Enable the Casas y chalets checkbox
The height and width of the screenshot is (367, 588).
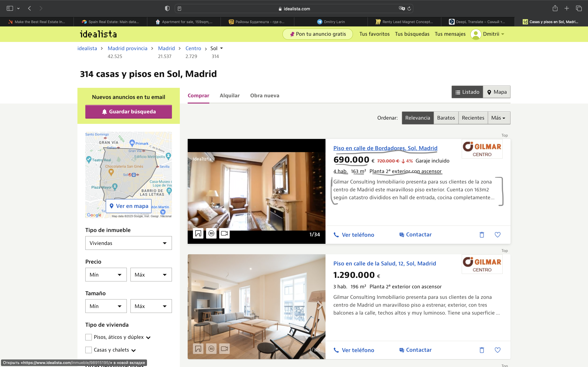tap(89, 350)
